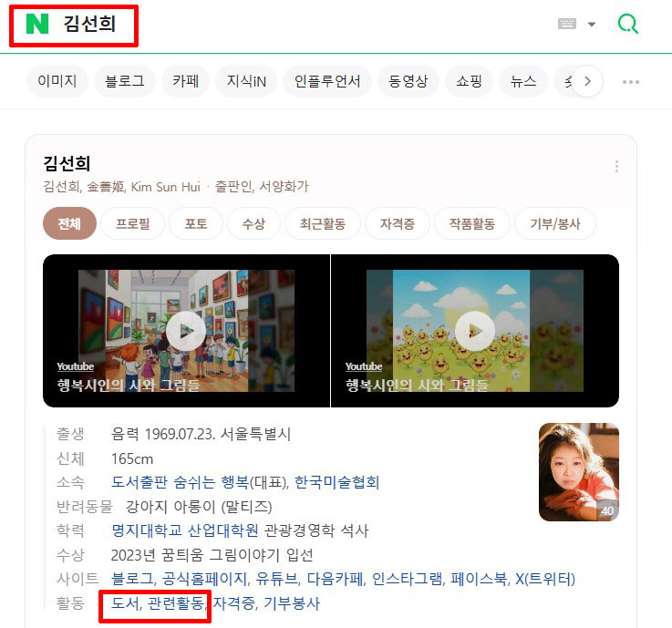Select the 작품활동 profile filter chip
672x628 pixels.
(x=471, y=223)
